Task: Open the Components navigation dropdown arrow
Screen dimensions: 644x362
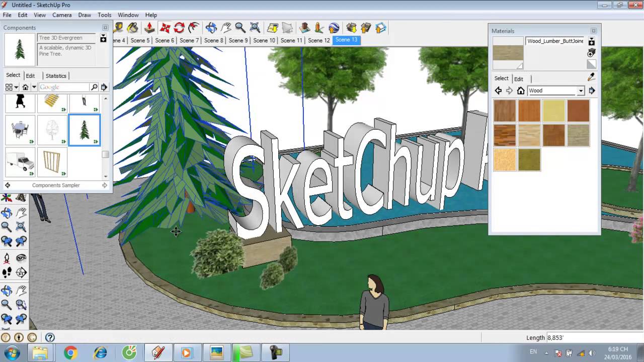Action: pos(34,87)
